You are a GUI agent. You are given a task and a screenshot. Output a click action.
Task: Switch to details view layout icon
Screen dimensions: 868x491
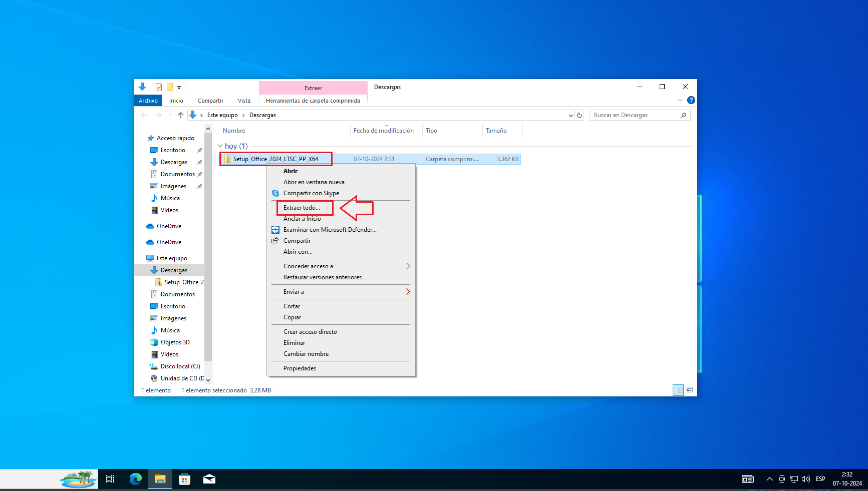click(x=678, y=390)
